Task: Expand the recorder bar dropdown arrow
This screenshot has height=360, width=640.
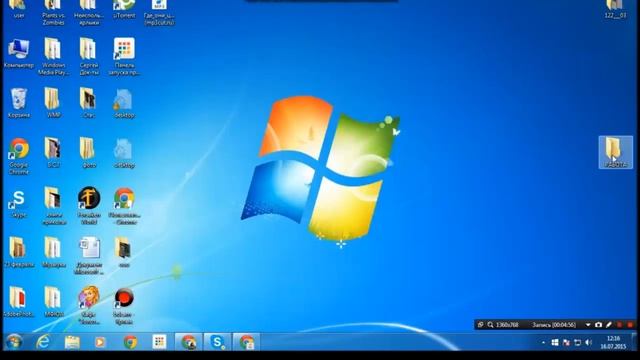Action: (588, 325)
